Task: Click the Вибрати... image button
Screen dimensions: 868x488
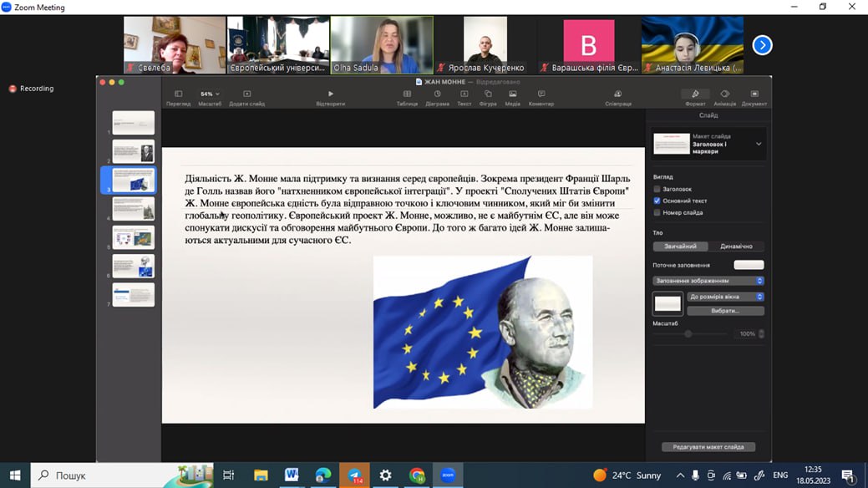Action: tap(724, 311)
